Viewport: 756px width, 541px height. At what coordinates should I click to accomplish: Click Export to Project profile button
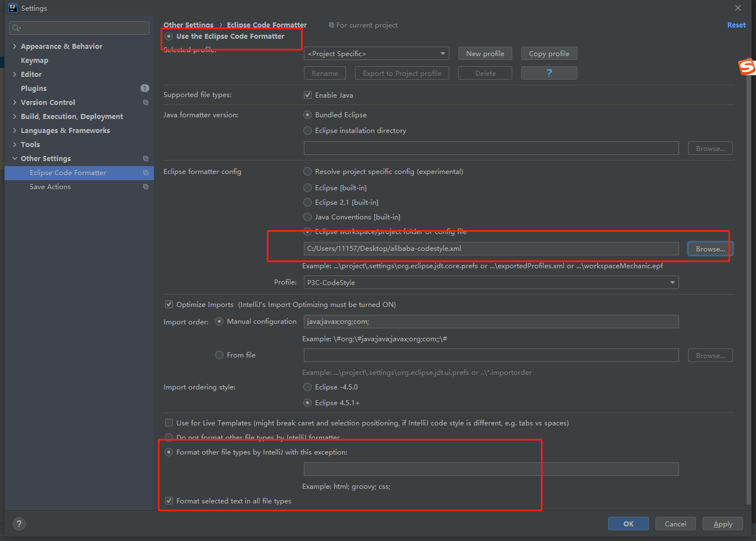pos(402,73)
